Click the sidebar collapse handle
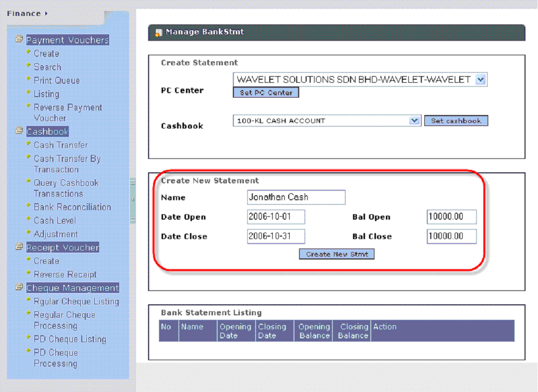 click(x=133, y=200)
